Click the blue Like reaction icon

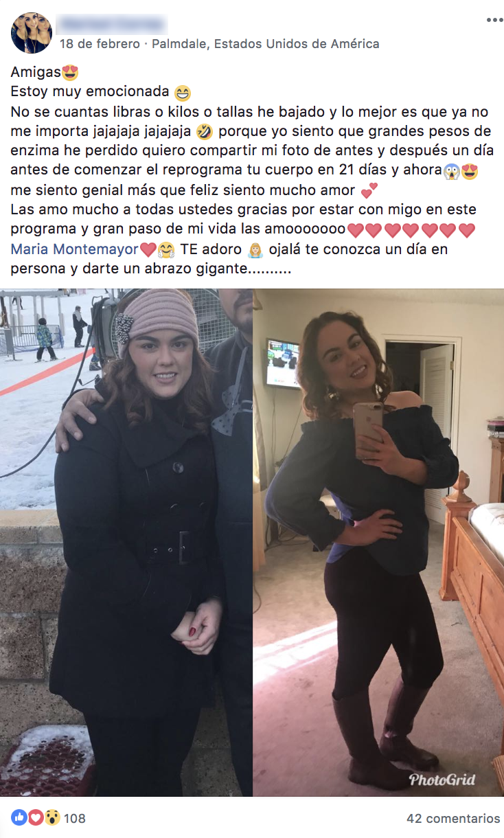point(19,817)
